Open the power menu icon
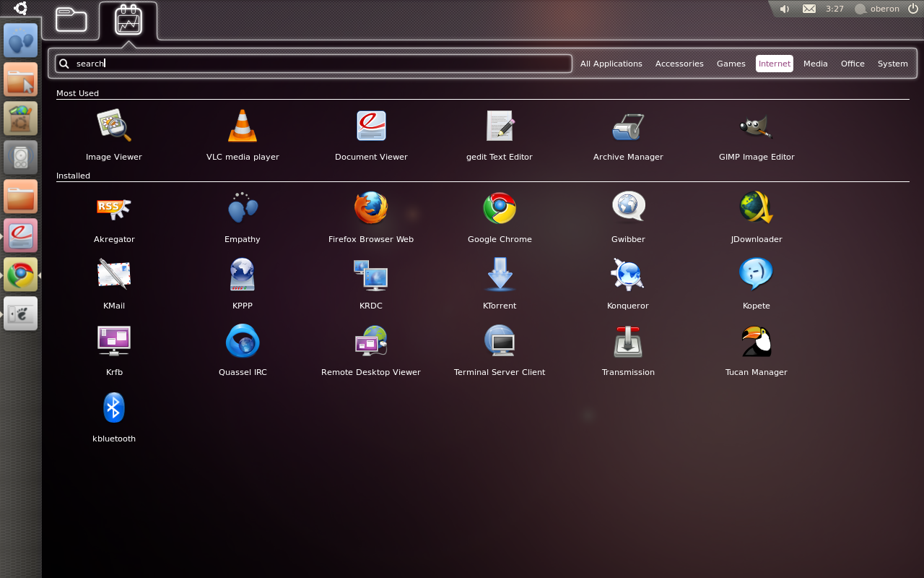924x578 pixels. 912,9
